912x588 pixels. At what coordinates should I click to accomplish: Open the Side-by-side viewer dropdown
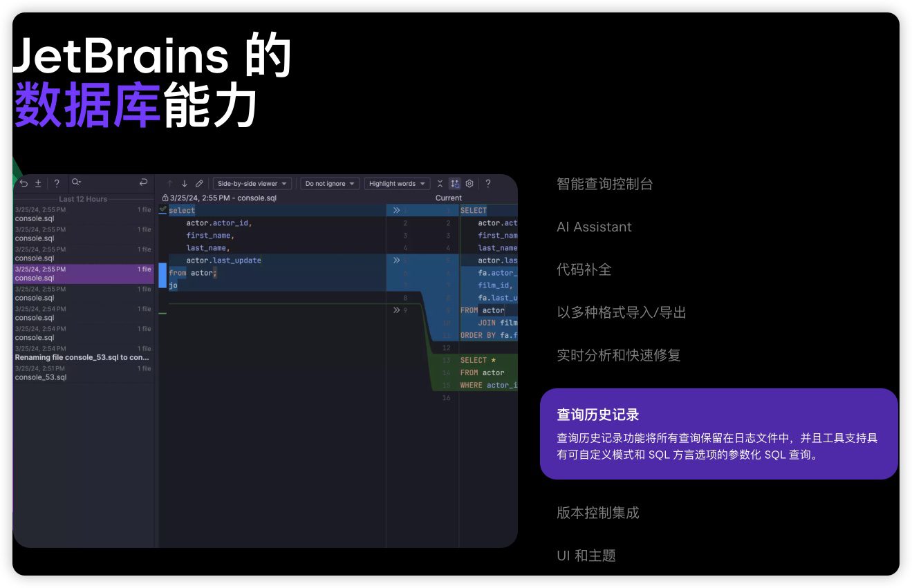pyautogui.click(x=252, y=184)
